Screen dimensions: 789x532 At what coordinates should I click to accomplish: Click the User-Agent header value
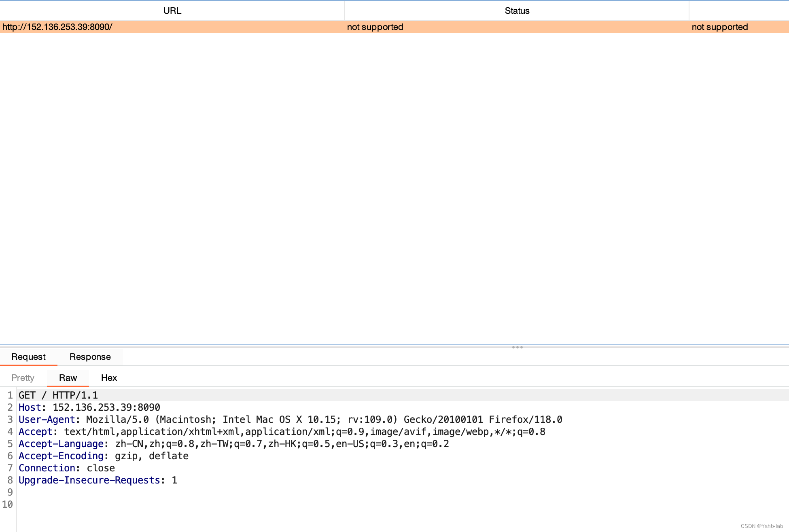click(x=283, y=419)
